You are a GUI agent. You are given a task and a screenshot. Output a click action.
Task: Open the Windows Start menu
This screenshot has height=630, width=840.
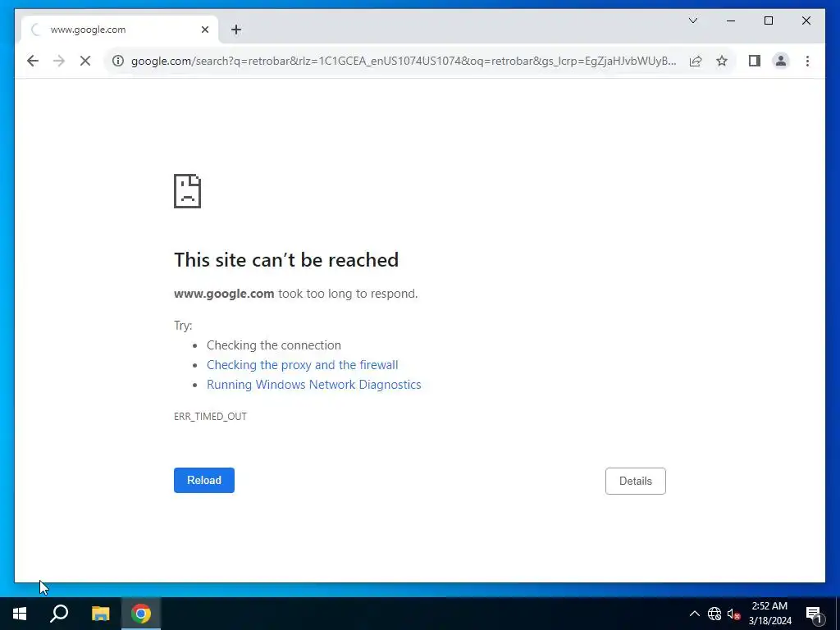(20, 614)
